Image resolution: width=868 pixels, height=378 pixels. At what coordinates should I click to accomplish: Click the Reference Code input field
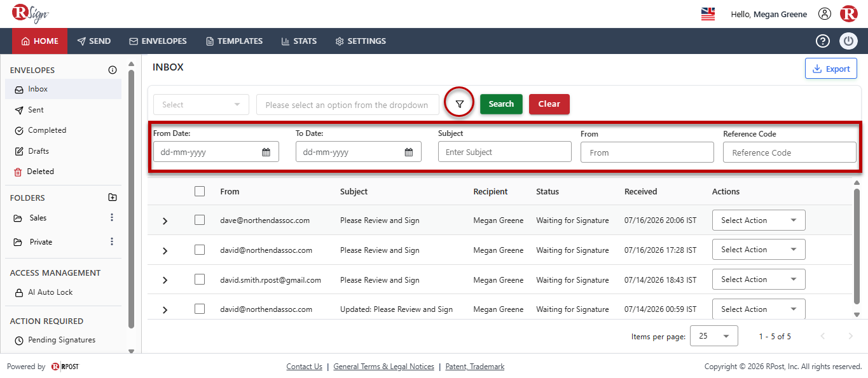(790, 152)
